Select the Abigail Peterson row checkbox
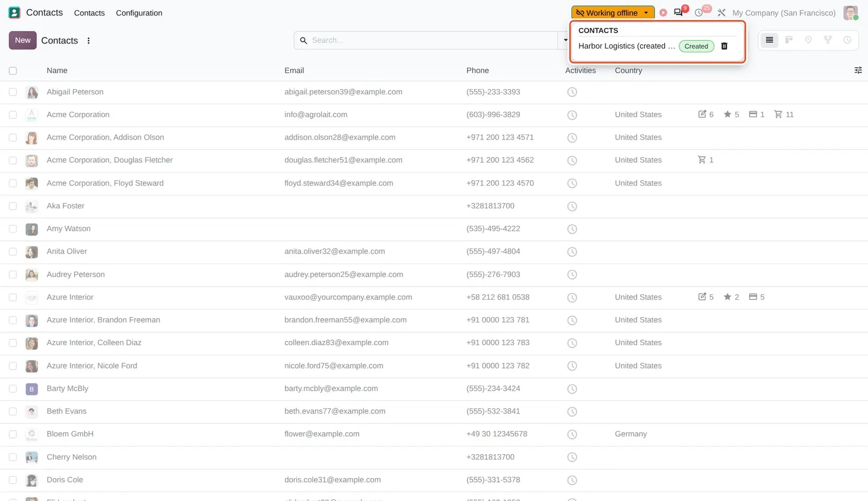The width and height of the screenshot is (868, 501). [x=13, y=92]
